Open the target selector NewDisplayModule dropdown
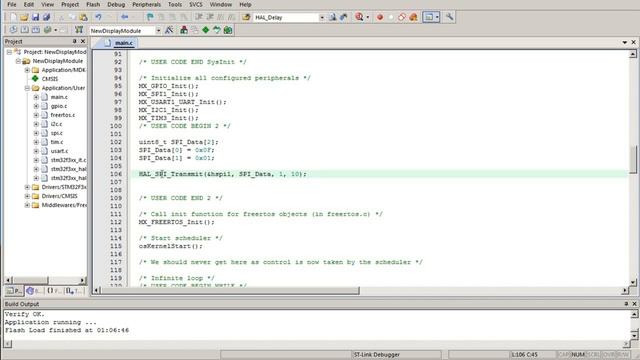Image resolution: width=640 pixels, height=360 pixels. 158,31
